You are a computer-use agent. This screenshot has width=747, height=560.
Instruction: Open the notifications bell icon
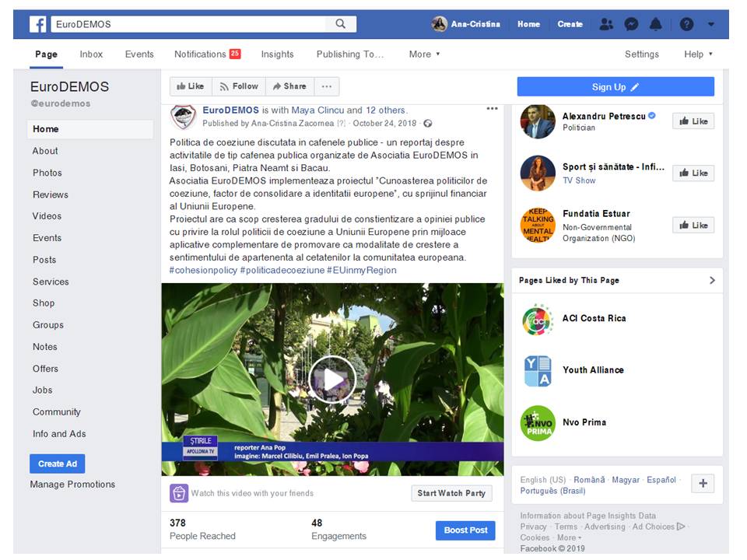(x=656, y=24)
